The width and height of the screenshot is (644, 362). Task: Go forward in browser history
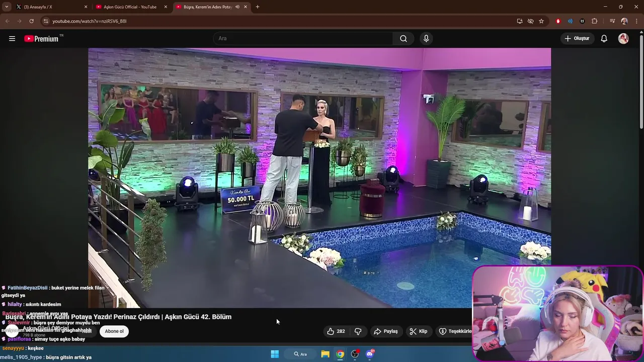(x=19, y=21)
